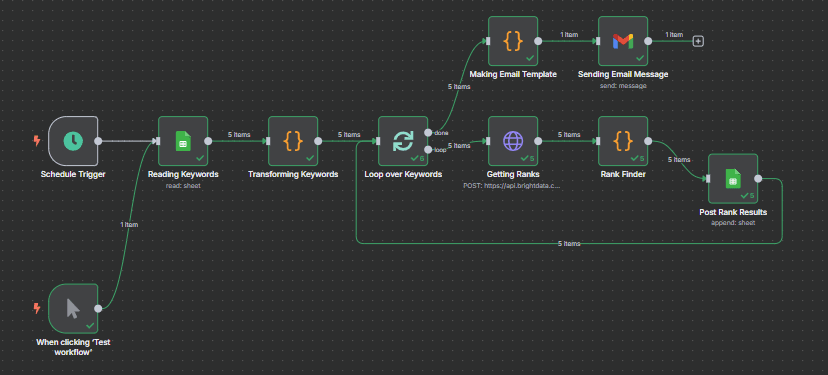Click the output connector of the manual test node
The height and width of the screenshot is (375, 828).
coord(98,308)
